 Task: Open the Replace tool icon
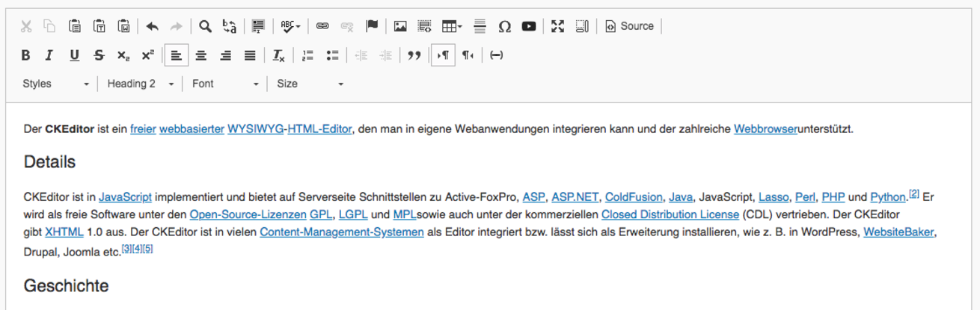pyautogui.click(x=230, y=26)
